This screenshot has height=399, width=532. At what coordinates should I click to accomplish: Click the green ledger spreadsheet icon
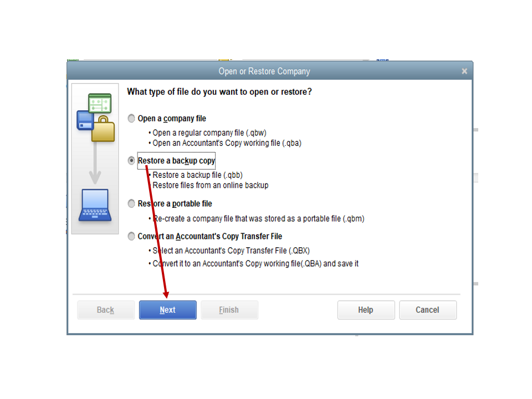pos(100,103)
